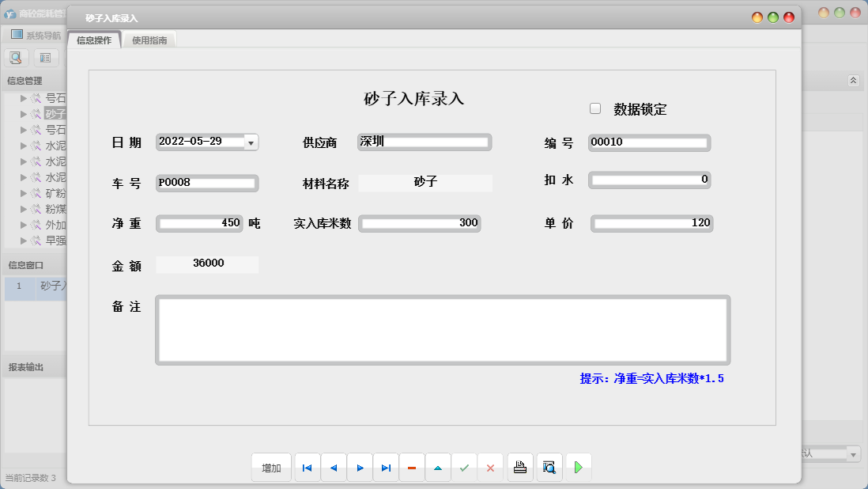Open the dropdown at bottom right corner
This screenshot has width=868, height=489.
[853, 453]
